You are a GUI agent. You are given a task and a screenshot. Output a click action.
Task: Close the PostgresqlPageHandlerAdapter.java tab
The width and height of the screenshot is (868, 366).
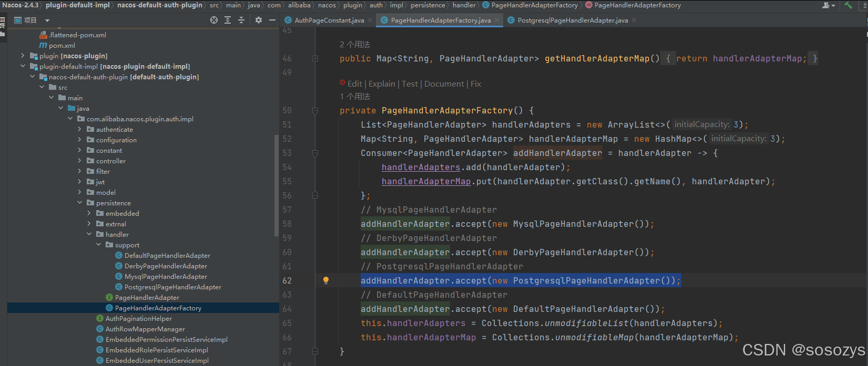(x=634, y=20)
